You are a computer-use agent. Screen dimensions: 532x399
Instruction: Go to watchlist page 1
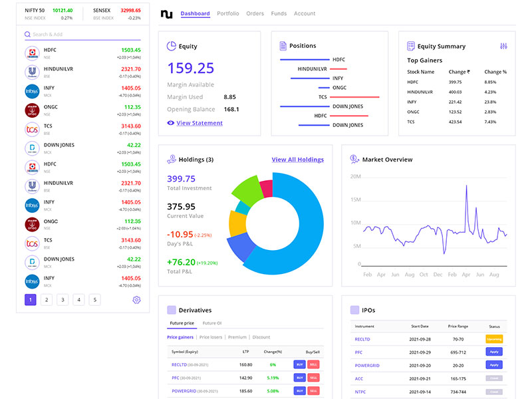(x=30, y=300)
